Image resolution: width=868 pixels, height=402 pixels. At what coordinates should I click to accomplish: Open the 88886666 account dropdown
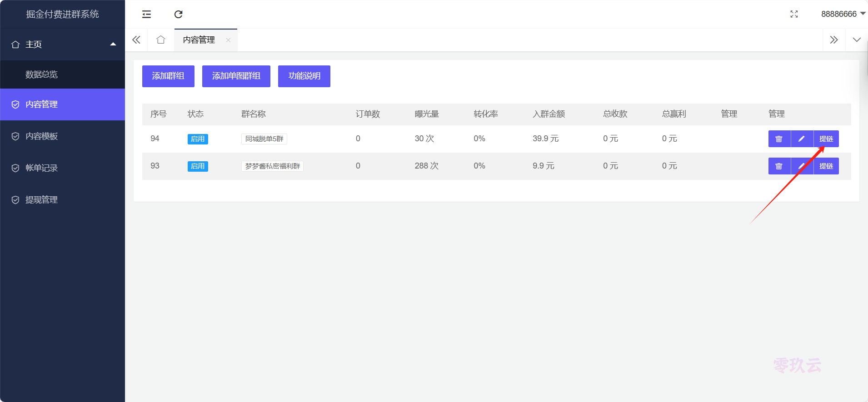(843, 14)
